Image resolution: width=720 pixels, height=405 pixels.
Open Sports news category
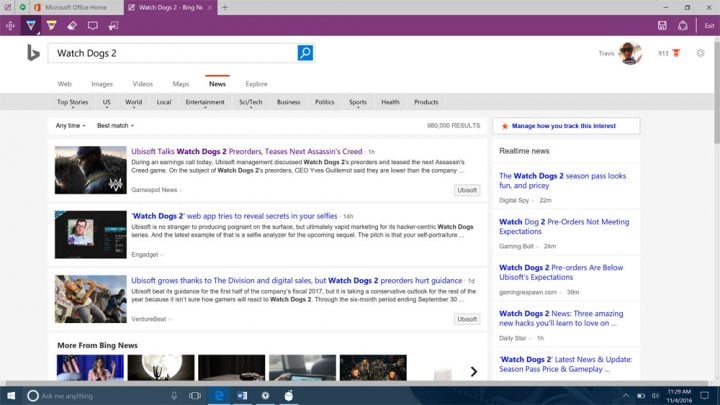click(358, 102)
